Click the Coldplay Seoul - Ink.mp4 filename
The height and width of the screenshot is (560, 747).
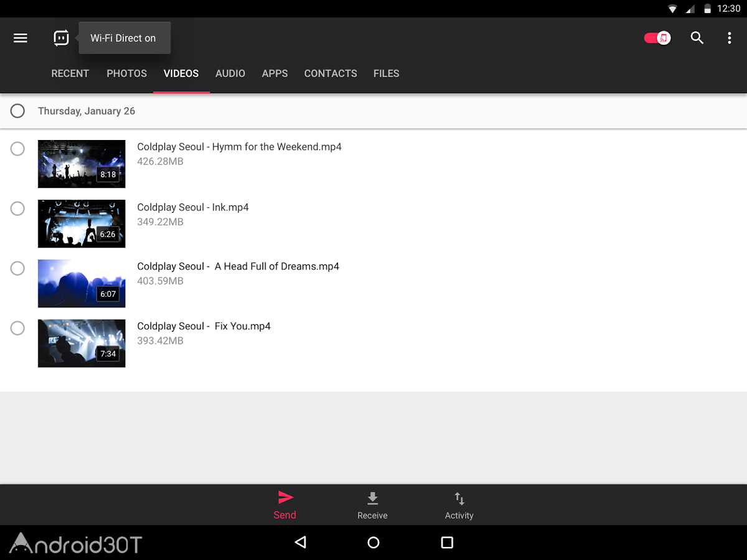pos(193,207)
